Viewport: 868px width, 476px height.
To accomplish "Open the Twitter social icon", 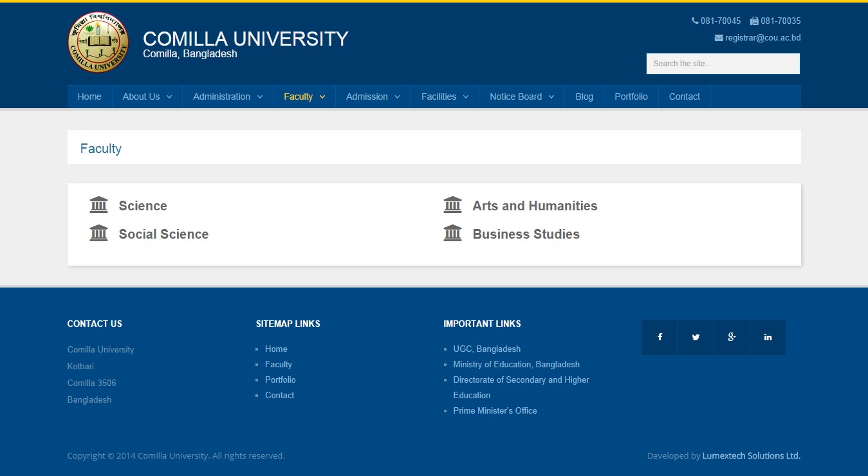I will coord(696,337).
